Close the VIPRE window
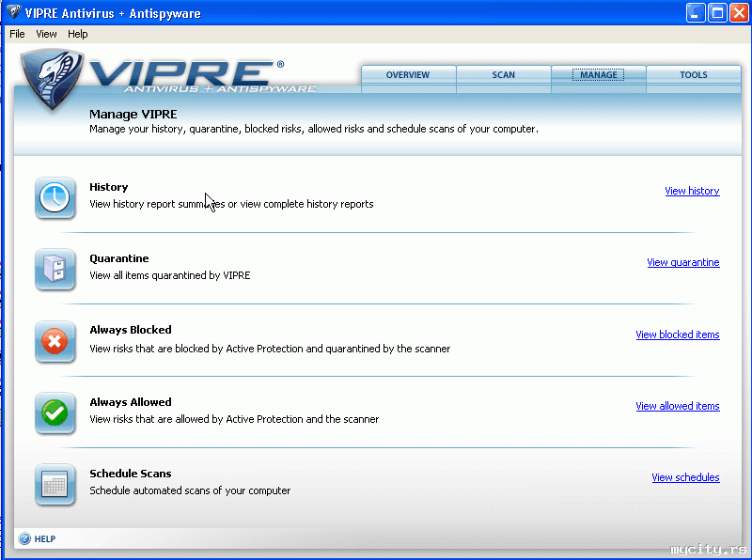Screen dimensions: 752x560 pyautogui.click(x=739, y=13)
